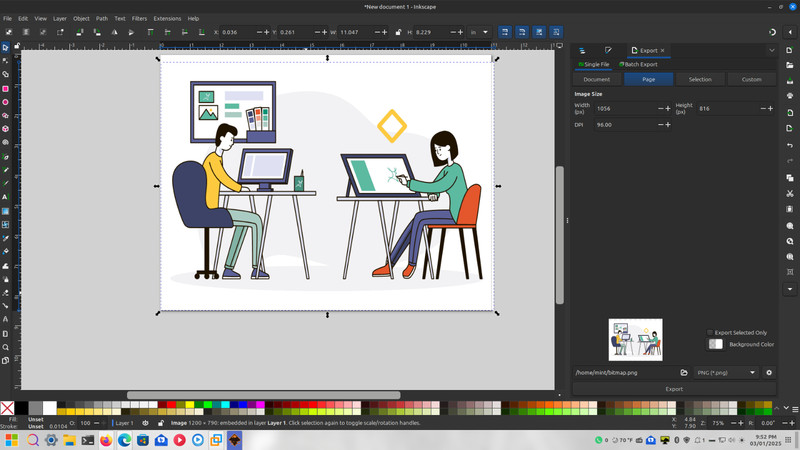Choose the Selection export mode button
This screenshot has height=450, width=800.
[x=700, y=80]
